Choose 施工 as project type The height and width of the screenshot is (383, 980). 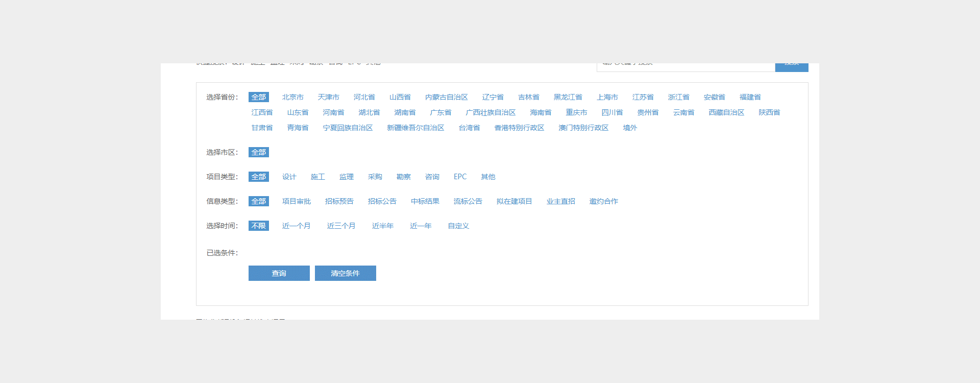point(317,177)
